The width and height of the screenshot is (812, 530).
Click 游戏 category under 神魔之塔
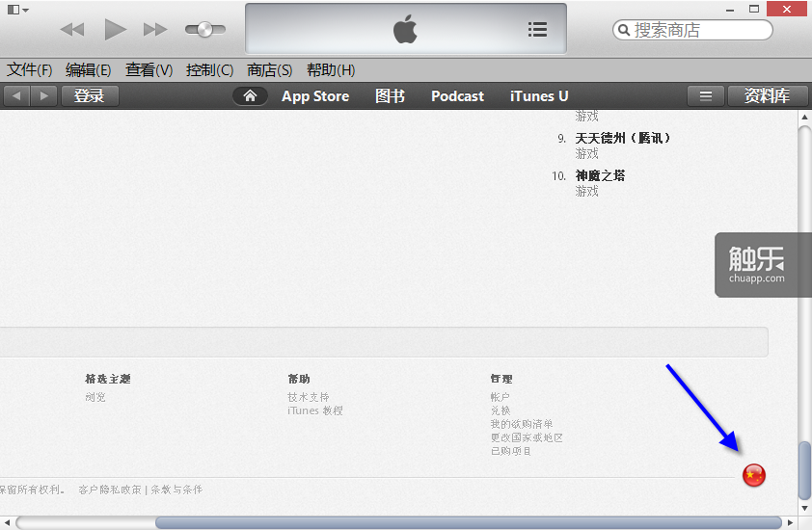(x=586, y=192)
